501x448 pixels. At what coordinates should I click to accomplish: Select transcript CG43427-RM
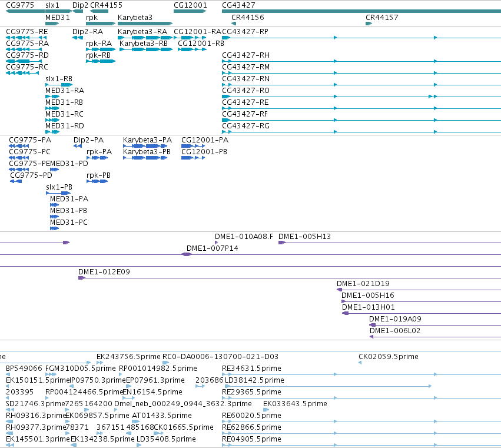[x=246, y=67]
